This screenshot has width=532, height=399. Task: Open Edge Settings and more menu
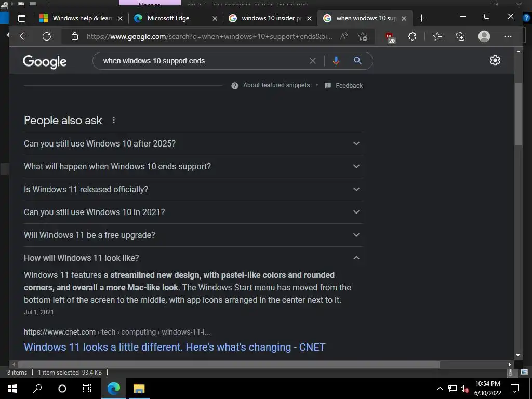click(508, 36)
